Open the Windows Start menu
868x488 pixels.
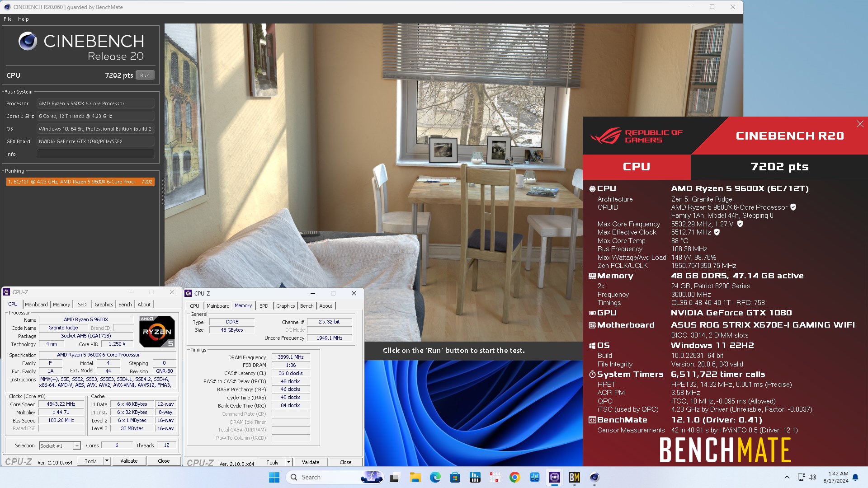tap(274, 477)
